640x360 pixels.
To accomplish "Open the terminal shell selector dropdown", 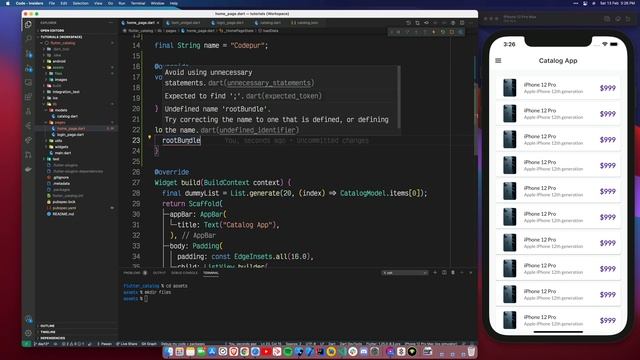I will tap(405, 272).
